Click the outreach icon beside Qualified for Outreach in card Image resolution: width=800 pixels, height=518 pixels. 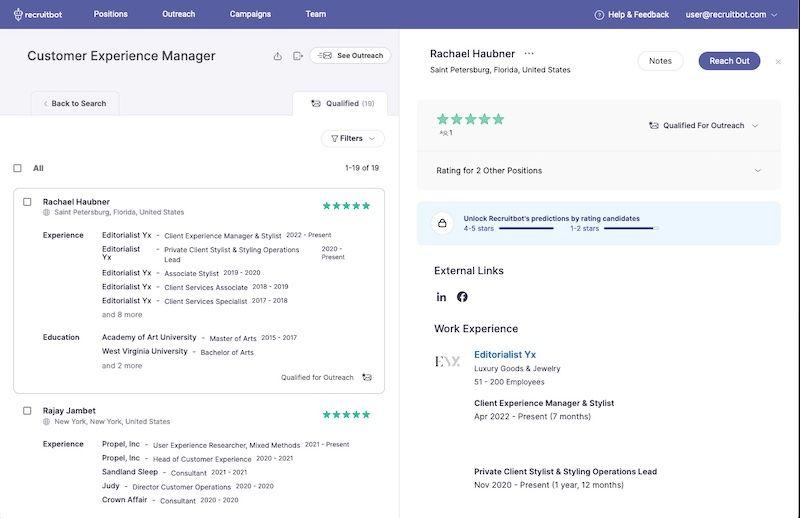367,377
